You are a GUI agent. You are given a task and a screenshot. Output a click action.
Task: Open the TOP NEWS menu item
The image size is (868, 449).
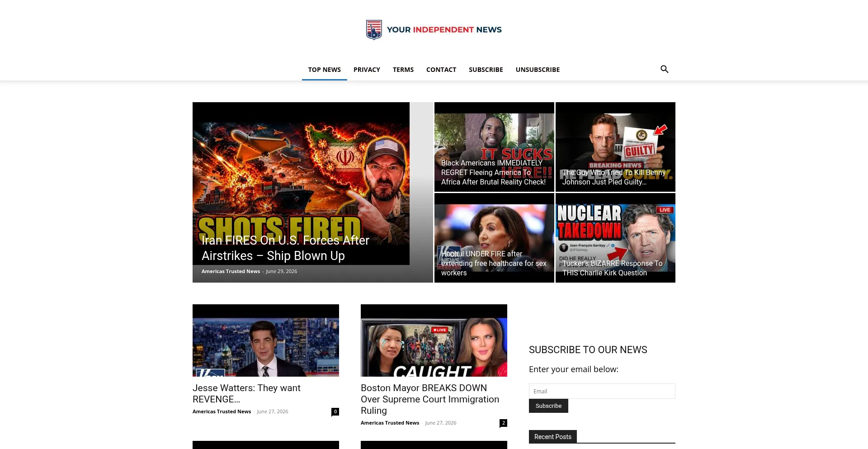[325, 70]
